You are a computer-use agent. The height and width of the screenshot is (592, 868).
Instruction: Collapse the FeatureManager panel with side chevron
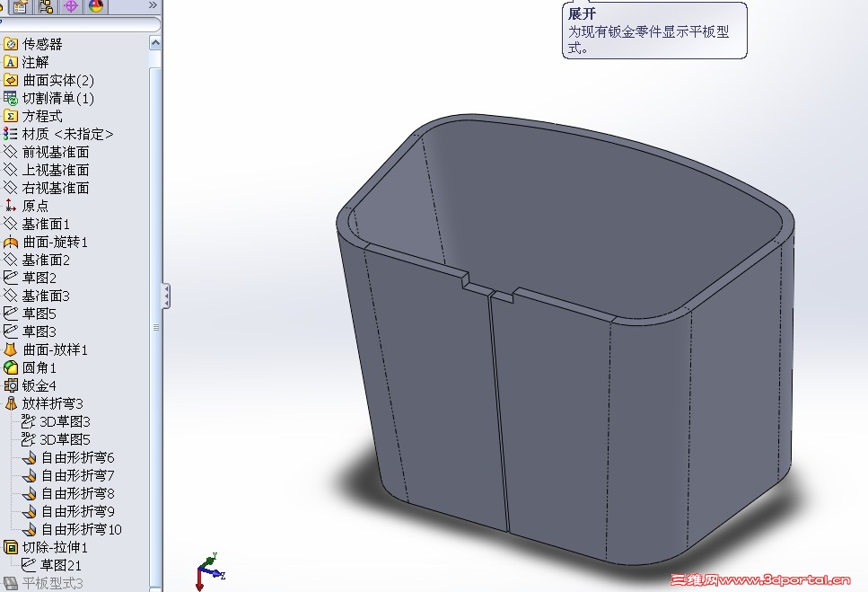164,296
